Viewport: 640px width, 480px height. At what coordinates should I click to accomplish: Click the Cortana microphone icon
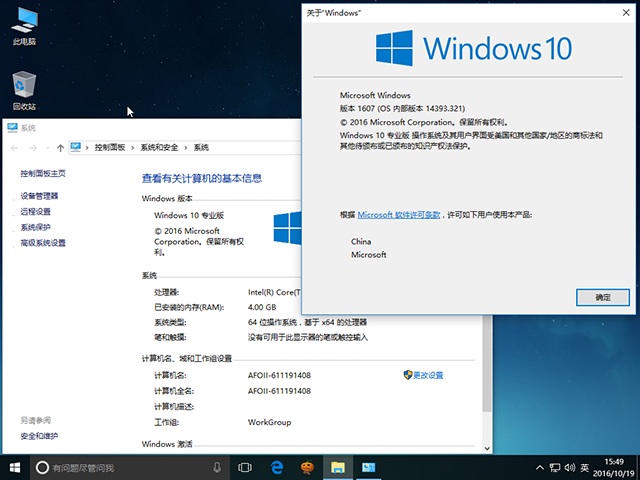pos(217,467)
